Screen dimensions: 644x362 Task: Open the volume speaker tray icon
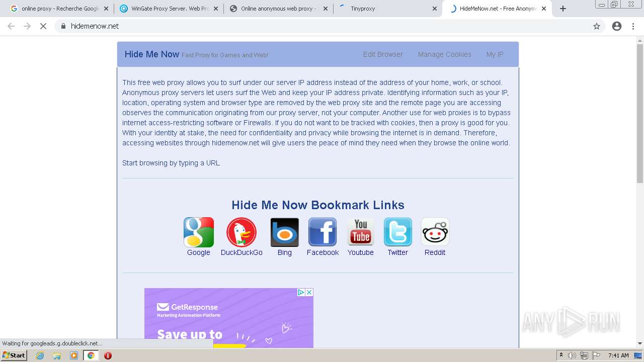(572, 355)
